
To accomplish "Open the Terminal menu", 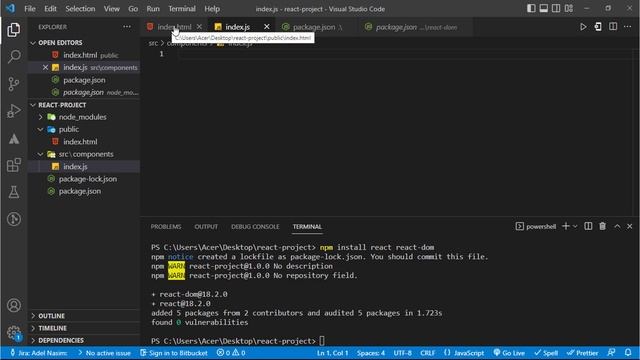I will (182, 9).
